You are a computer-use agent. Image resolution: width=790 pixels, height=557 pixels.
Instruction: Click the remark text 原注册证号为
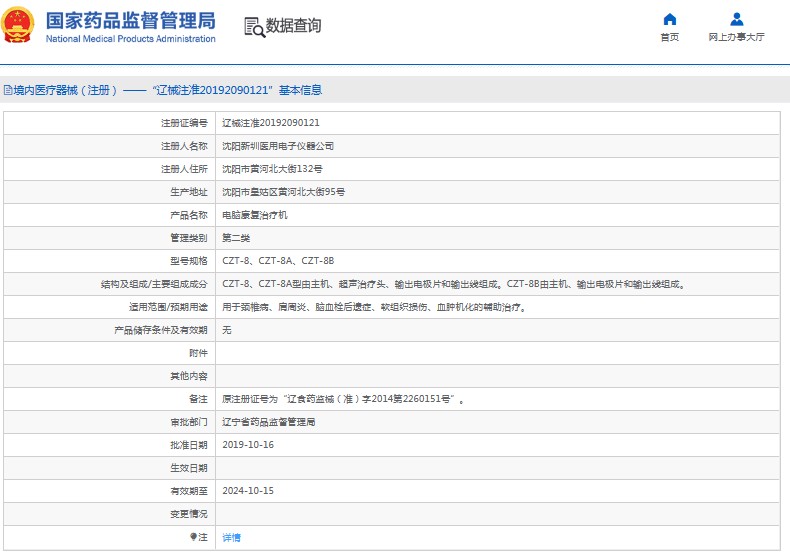point(343,399)
